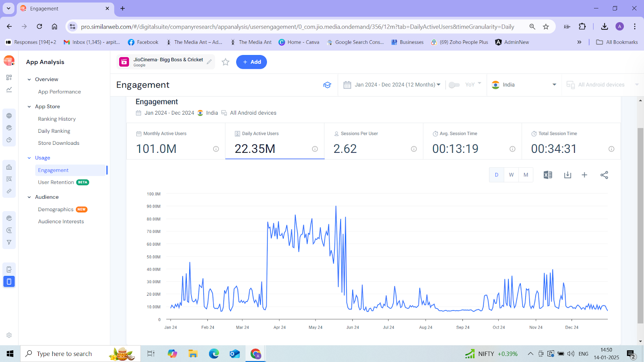Add chart to dashboard plus icon
Viewport: 644px width, 362px height.
pos(584,175)
